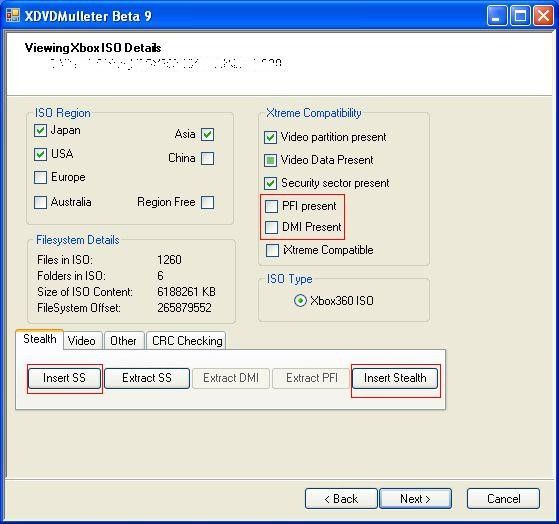This screenshot has width=559, height=524.
Task: Click the Extract SS button
Action: point(147,378)
